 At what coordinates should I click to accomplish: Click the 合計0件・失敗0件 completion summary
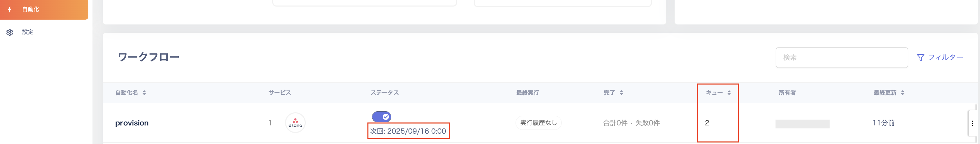pos(631,123)
